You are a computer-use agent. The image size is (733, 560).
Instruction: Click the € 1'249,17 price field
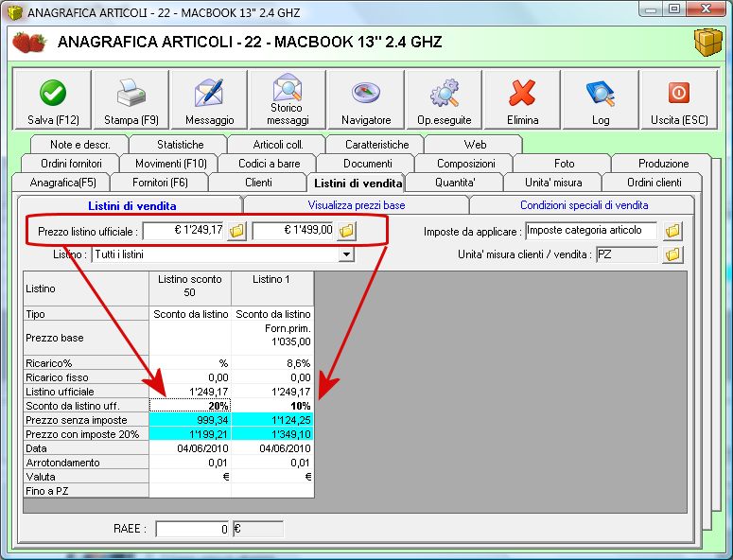click(183, 231)
